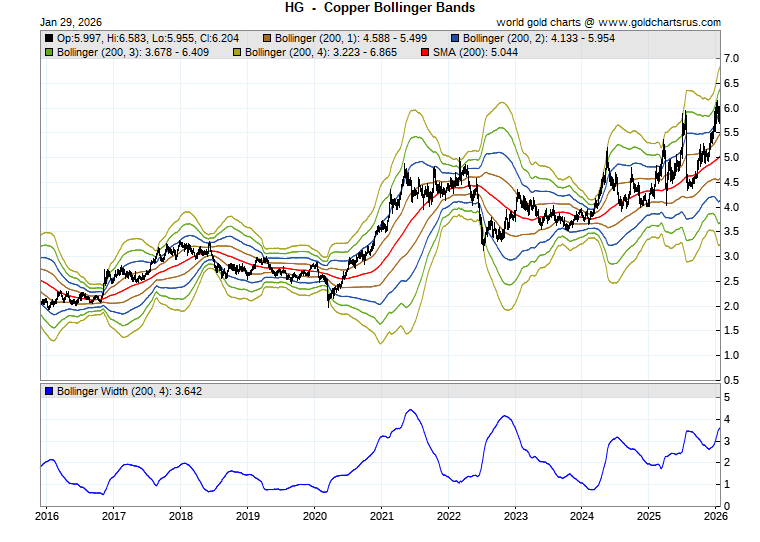The width and height of the screenshot is (760, 542).
Task: Click the blue Bollinger Width legend swatch
Action: click(x=49, y=391)
